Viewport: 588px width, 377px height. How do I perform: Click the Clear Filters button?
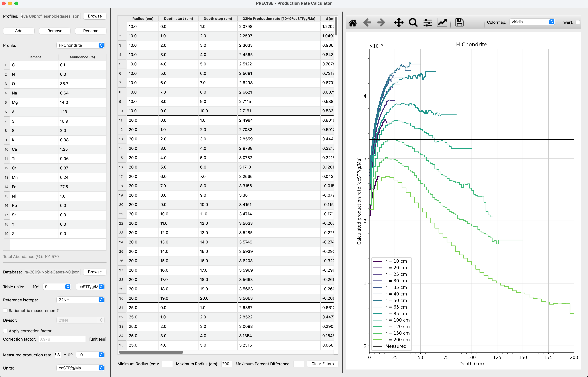point(322,364)
